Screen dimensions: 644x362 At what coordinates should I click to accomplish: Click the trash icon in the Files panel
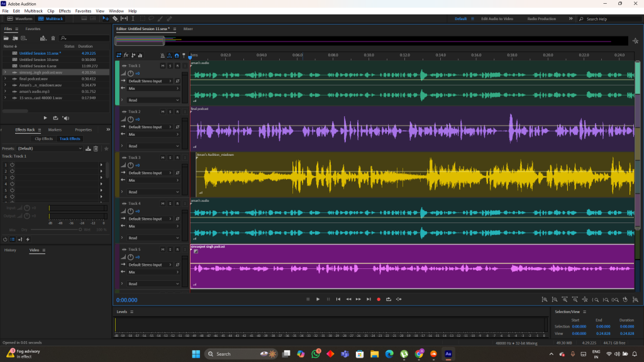click(x=52, y=38)
